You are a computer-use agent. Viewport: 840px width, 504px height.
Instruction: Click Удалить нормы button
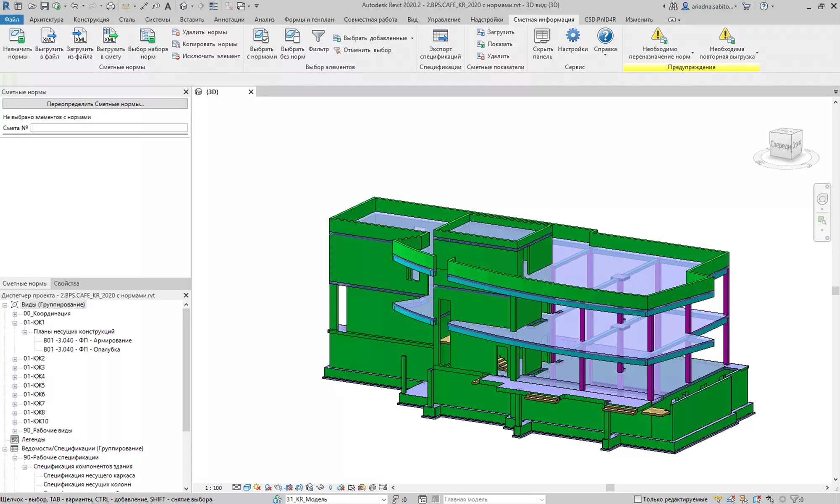point(200,32)
